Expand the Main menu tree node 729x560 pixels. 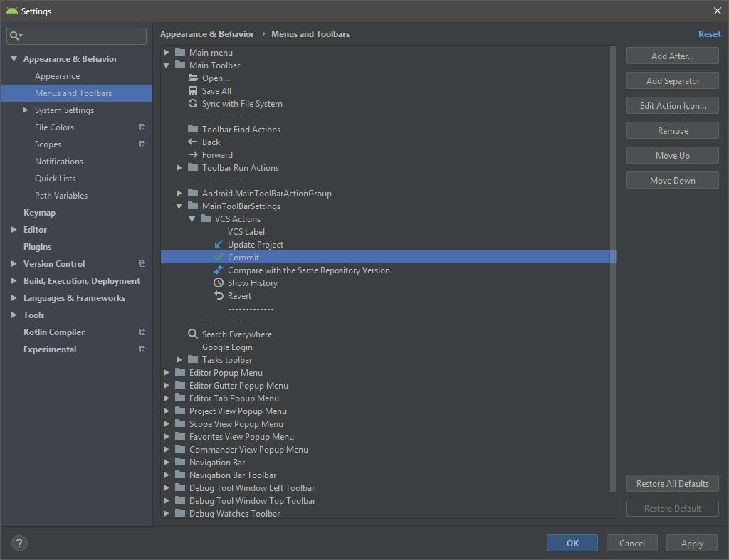(166, 52)
